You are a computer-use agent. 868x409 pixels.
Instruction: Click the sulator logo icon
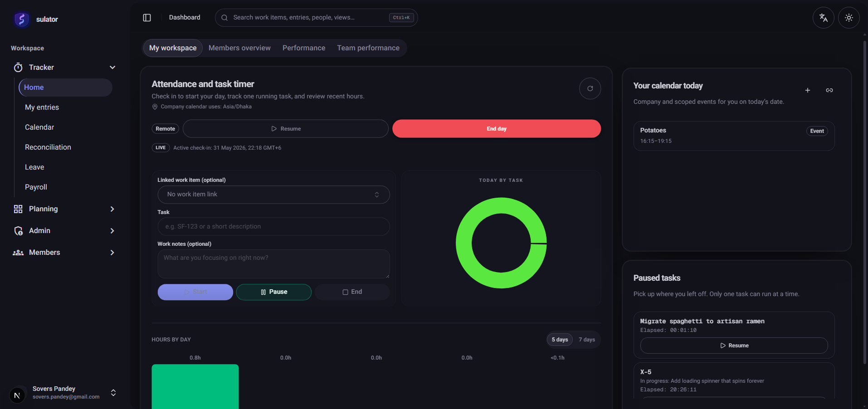pyautogui.click(x=21, y=19)
